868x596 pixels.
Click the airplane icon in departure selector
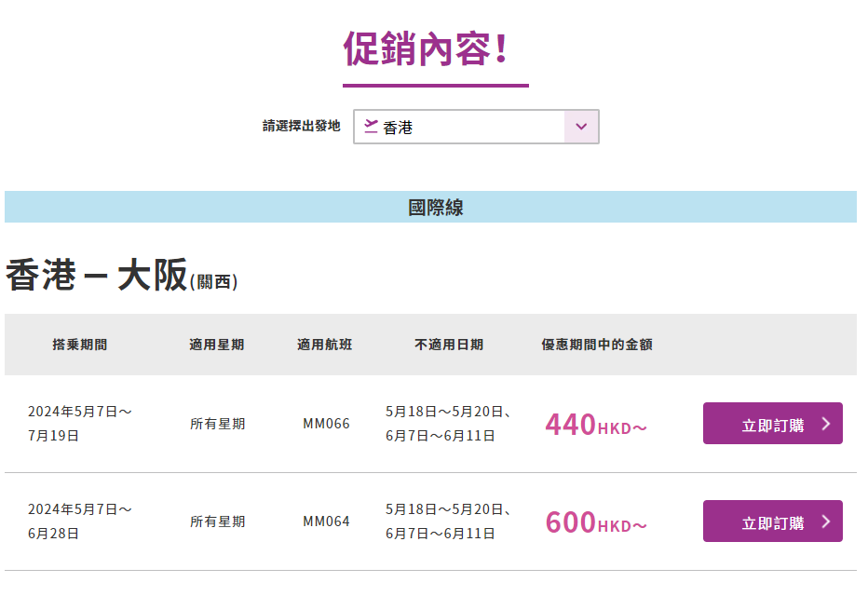coord(371,127)
